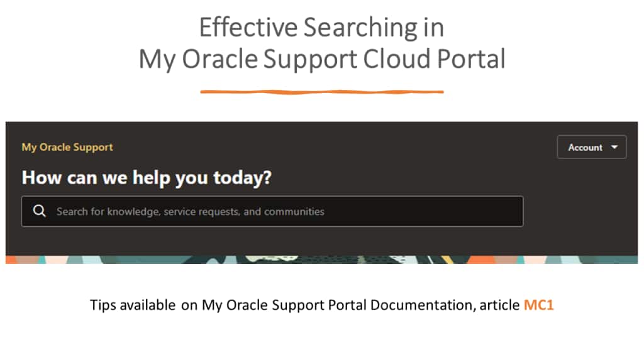
Task: Click the word "today?" in the heading
Action: 242,178
